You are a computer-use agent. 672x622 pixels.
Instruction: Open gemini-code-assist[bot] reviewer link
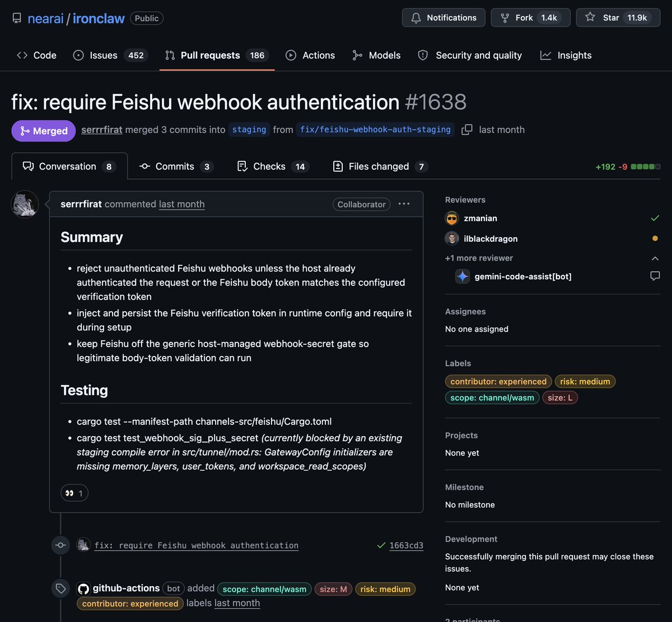(523, 277)
